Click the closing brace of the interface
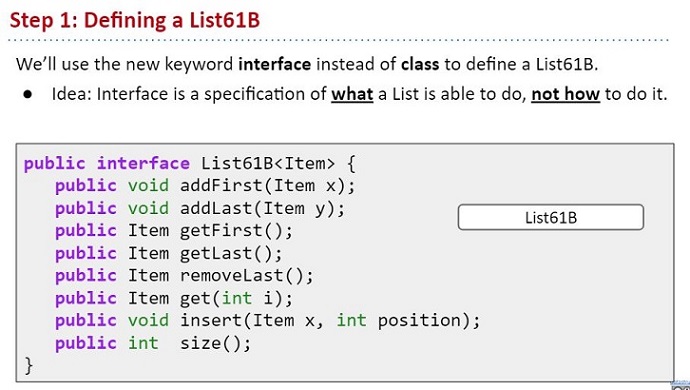This screenshot has width=690, height=390. click(x=29, y=365)
